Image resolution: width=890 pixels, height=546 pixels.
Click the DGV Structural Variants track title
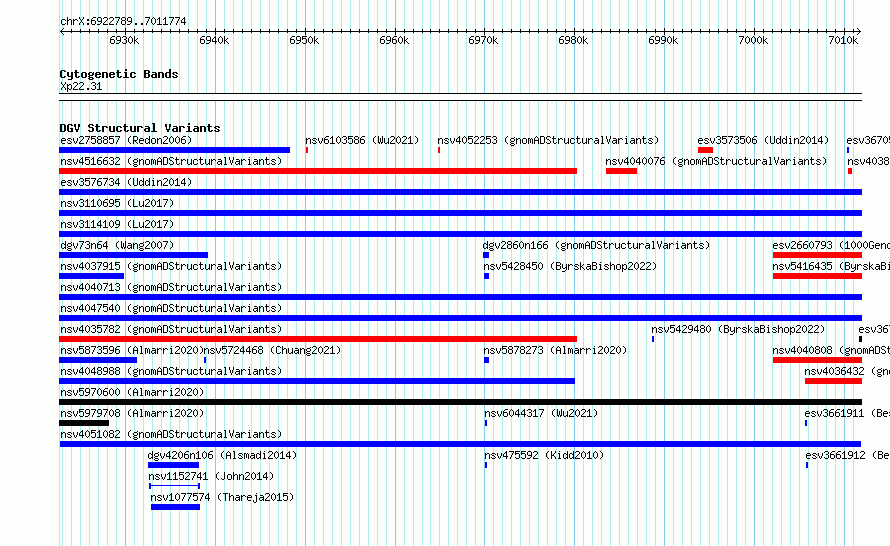pos(140,128)
